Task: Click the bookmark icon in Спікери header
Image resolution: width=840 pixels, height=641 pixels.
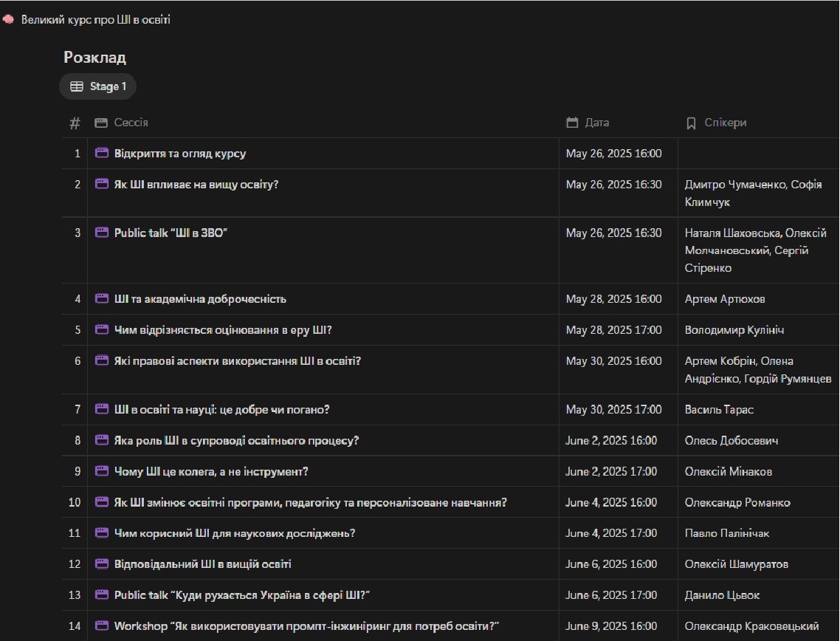Action: (x=691, y=123)
